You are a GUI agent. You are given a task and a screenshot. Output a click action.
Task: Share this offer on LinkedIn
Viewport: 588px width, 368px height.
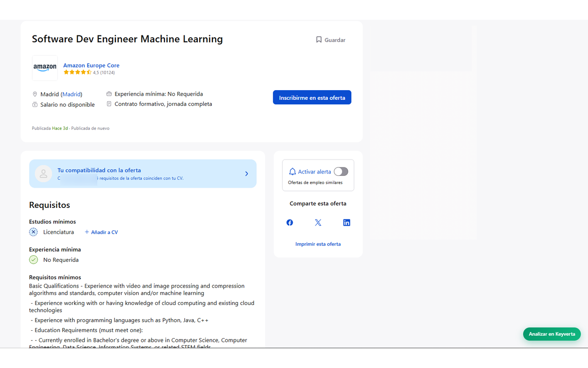click(x=347, y=223)
